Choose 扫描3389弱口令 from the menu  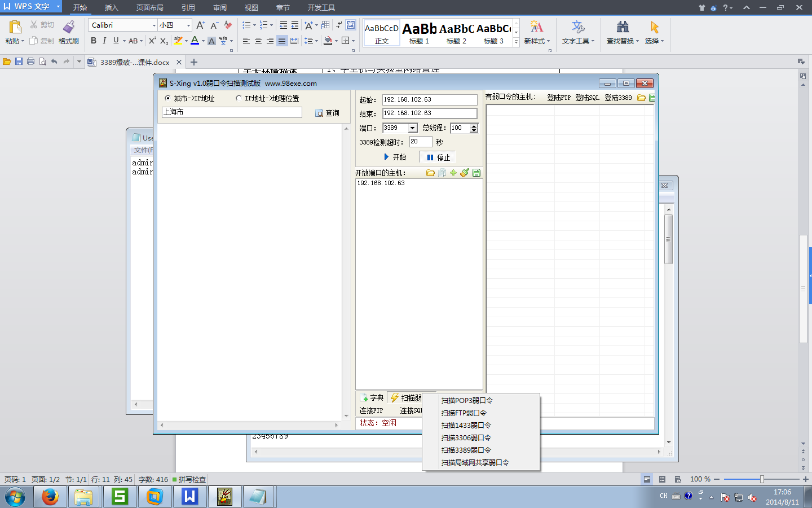point(481,450)
